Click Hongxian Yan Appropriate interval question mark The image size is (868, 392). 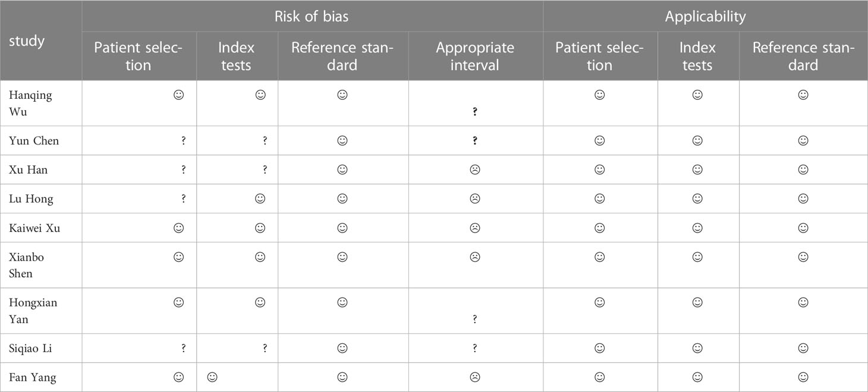[475, 319]
